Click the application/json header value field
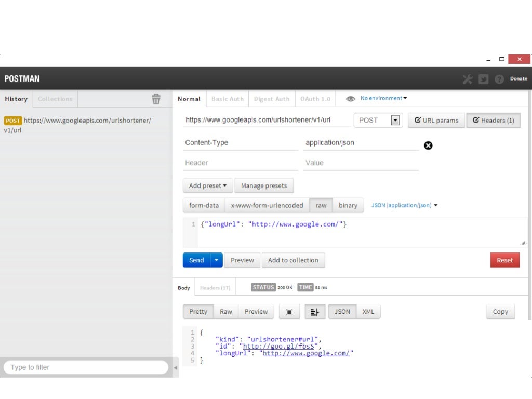 [361, 143]
